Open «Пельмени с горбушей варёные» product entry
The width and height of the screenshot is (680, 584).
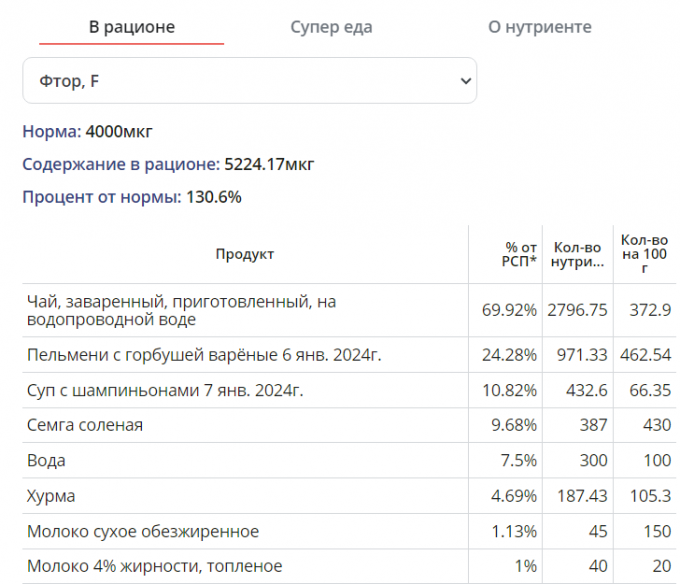pos(204,355)
